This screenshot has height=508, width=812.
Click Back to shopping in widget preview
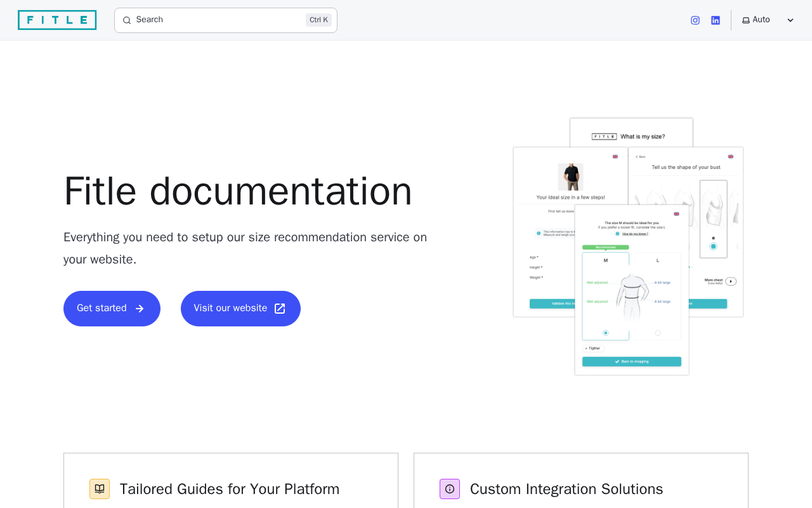pyautogui.click(x=632, y=361)
